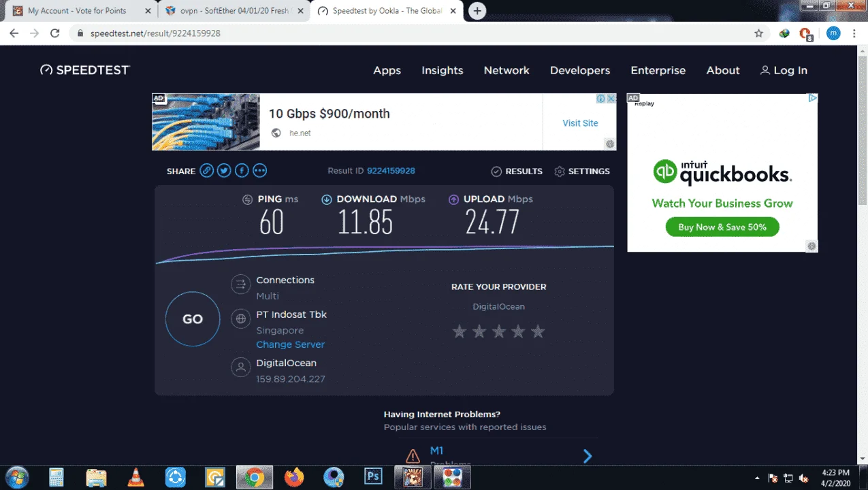Screen dimensions: 868x490
Task: Click the user icon next to DigitalOcean
Action: click(240, 367)
